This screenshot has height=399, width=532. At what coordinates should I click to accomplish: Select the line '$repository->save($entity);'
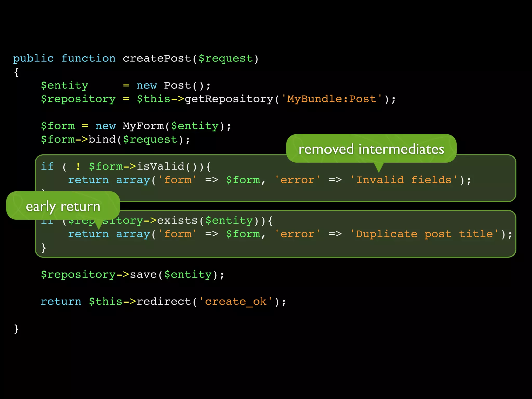132,275
